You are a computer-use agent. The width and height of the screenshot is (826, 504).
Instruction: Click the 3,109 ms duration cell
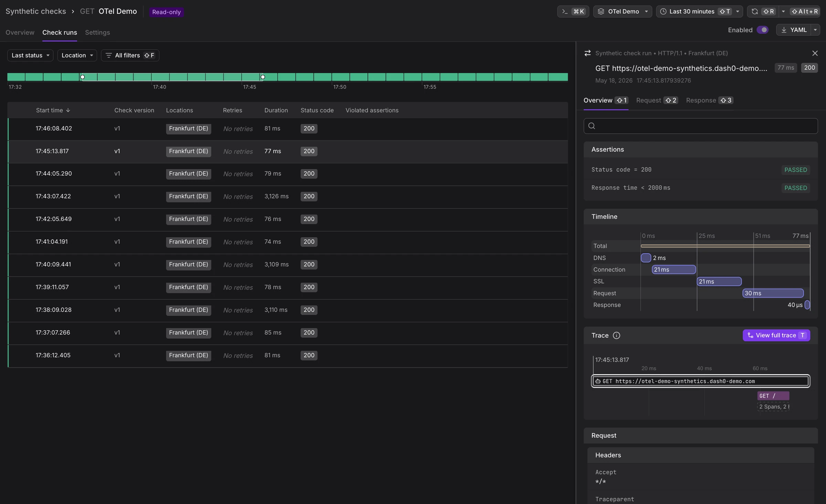click(276, 265)
